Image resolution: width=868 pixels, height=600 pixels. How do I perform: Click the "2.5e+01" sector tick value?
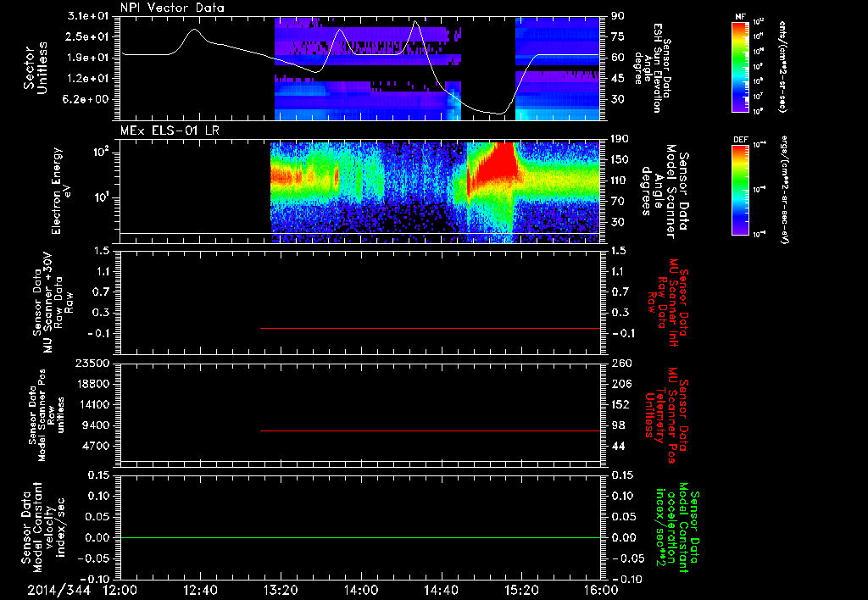click(88, 36)
